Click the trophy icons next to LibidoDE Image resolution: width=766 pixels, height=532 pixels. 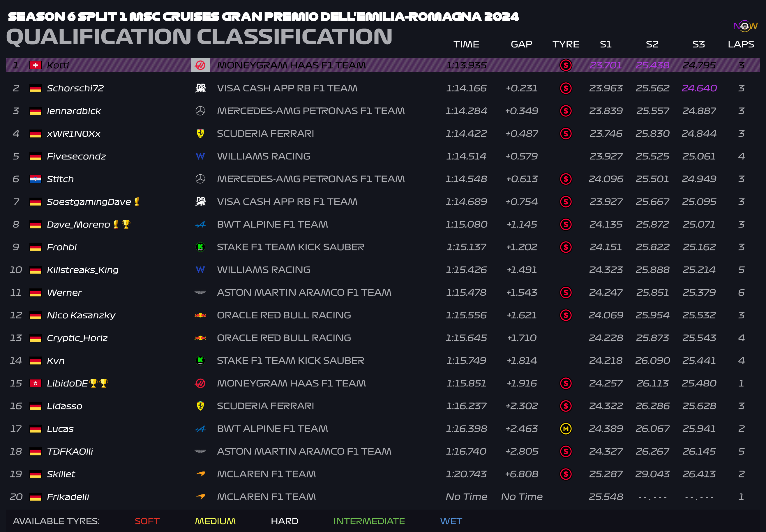pos(98,383)
